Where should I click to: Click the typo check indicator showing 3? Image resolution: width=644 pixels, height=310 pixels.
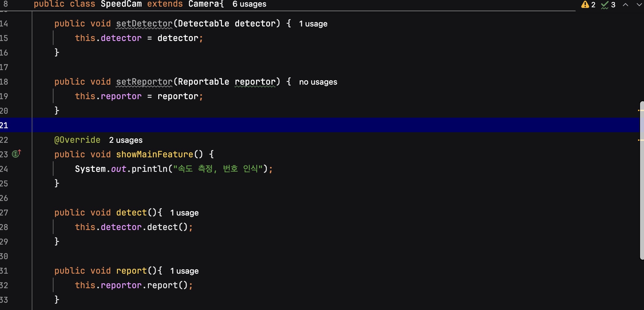(608, 5)
